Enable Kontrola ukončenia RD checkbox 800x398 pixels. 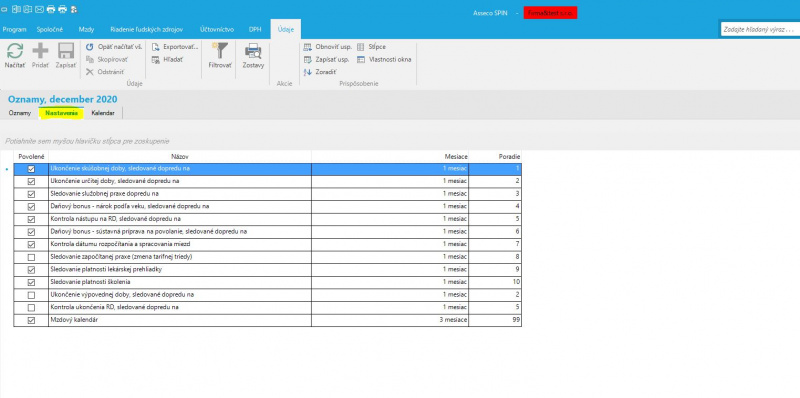(31, 308)
